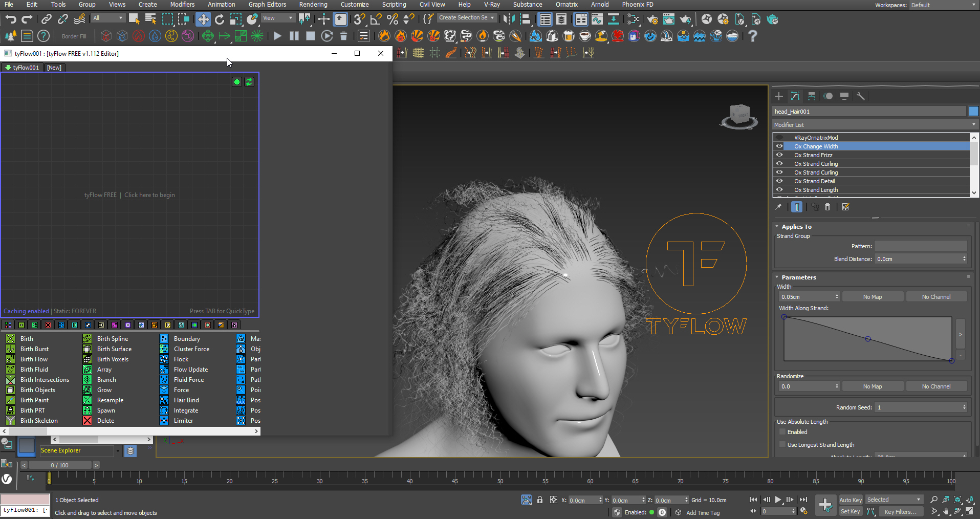Image resolution: width=980 pixels, height=519 pixels.
Task: Toggle visibility eye of Ox Change Width
Action: pyautogui.click(x=779, y=146)
